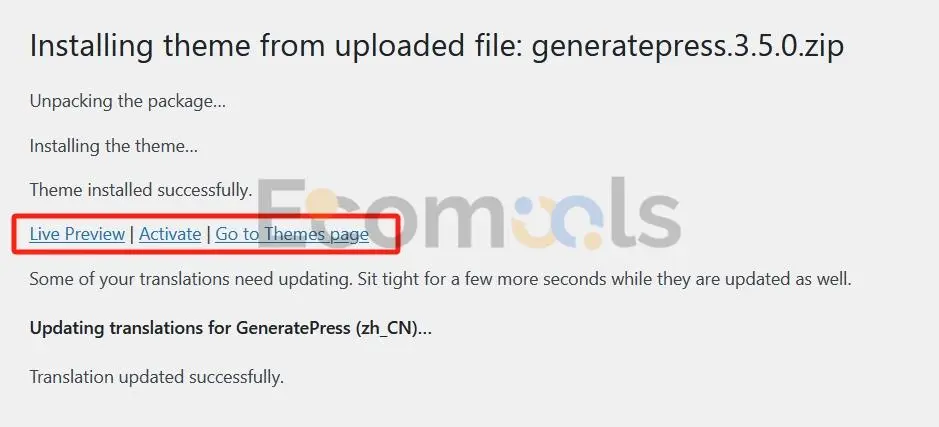The width and height of the screenshot is (939, 427).
Task: Activate the installed GeneratePress theme
Action: tap(170, 234)
